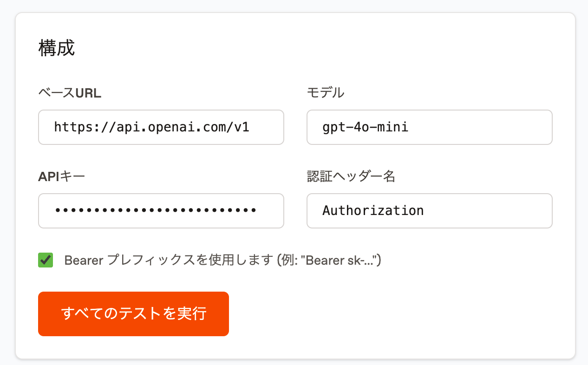Click the 認証ヘッダー名 input field

point(429,211)
